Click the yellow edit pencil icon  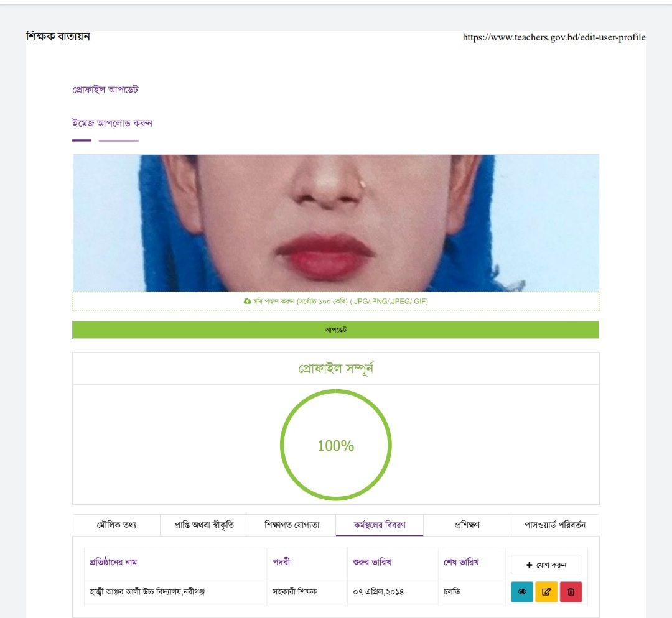point(546,591)
